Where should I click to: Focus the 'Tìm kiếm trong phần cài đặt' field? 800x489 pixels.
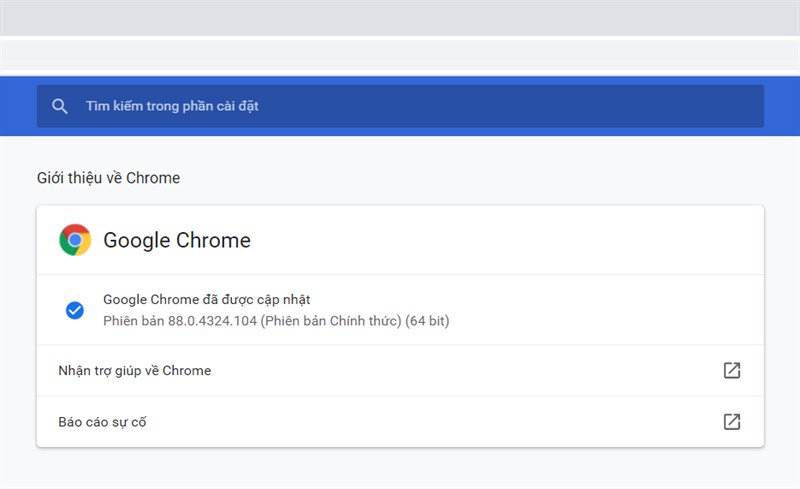click(x=400, y=106)
